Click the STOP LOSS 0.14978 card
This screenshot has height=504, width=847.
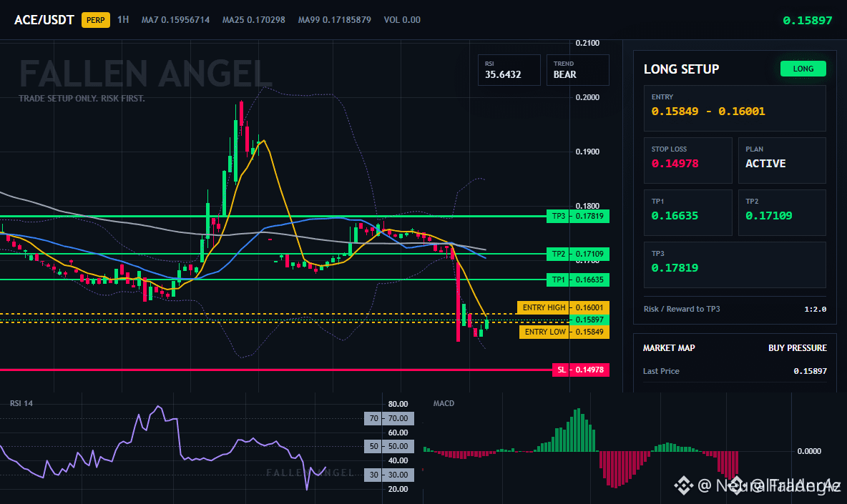click(687, 160)
